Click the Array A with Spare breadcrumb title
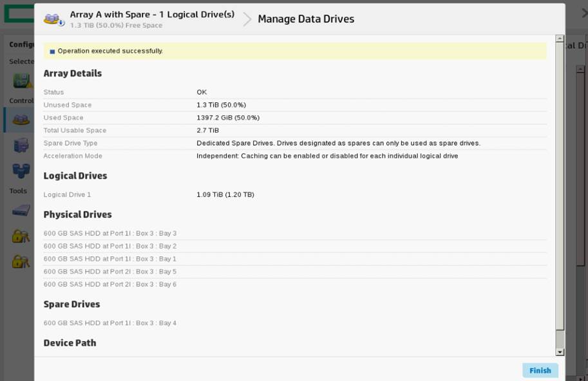 [x=152, y=14]
